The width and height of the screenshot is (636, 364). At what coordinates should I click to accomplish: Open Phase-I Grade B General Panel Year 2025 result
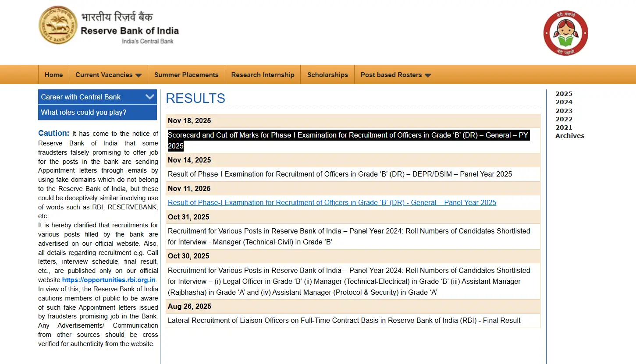click(x=332, y=203)
